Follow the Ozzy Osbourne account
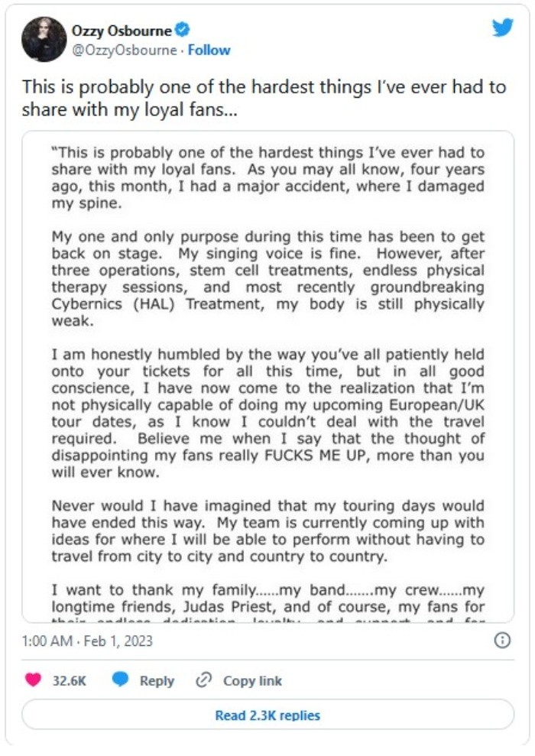 click(x=209, y=50)
